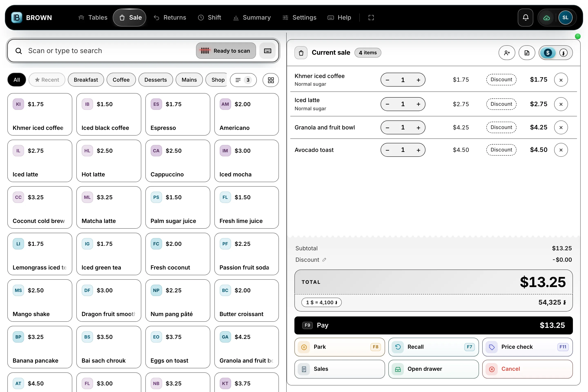588x392 pixels.
Task: Switch currency to riel
Action: coord(563,53)
